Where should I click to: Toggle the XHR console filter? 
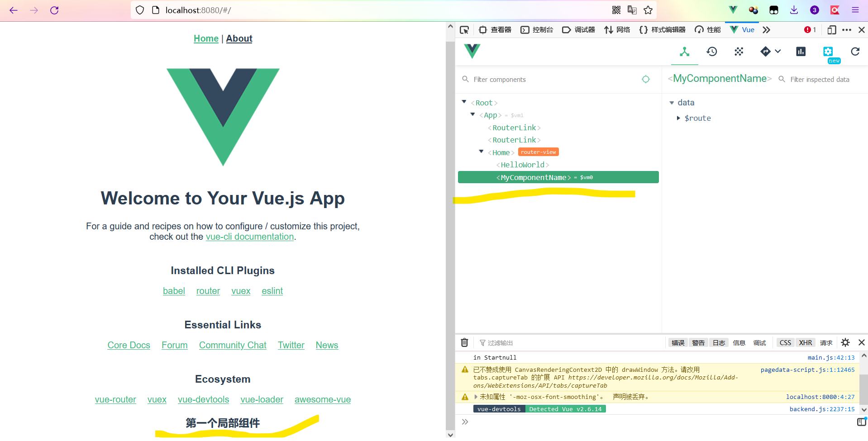[805, 343]
